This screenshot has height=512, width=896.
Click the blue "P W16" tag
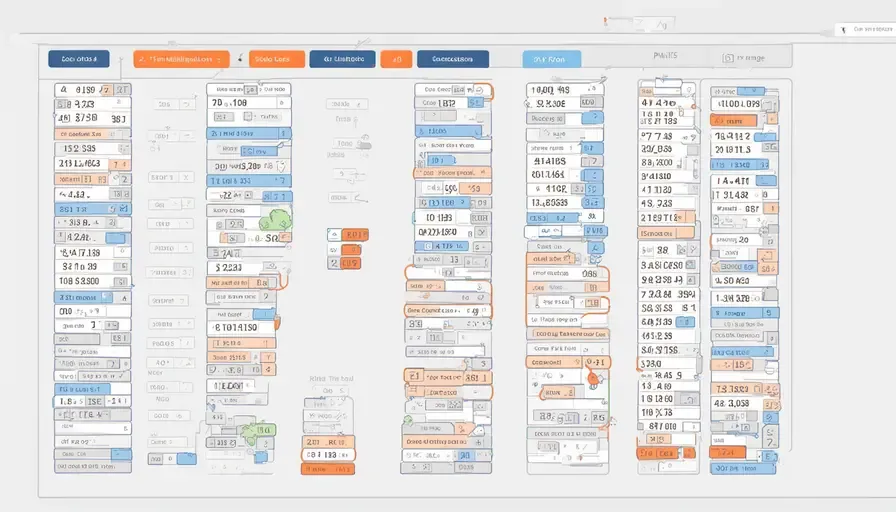click(x=595, y=231)
